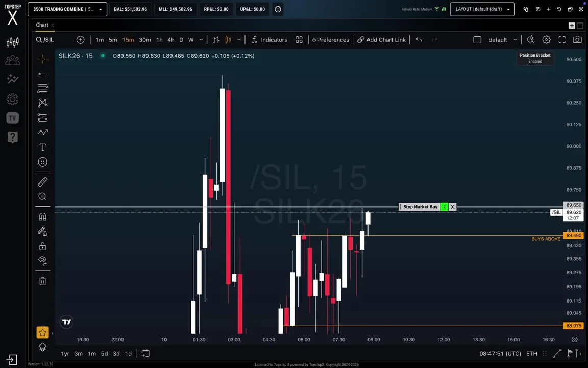Click the logout icon at sidebar bottom
This screenshot has height=368, width=588.
coord(12,360)
